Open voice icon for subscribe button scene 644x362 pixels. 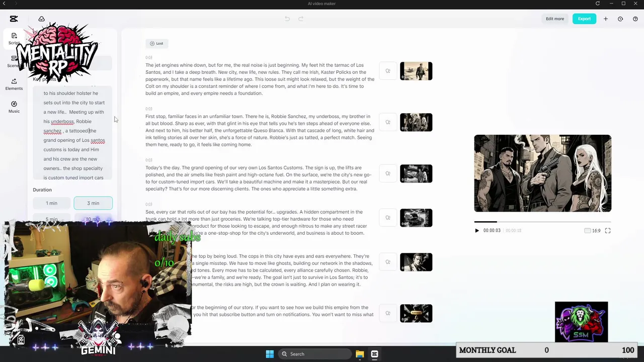pyautogui.click(x=388, y=313)
